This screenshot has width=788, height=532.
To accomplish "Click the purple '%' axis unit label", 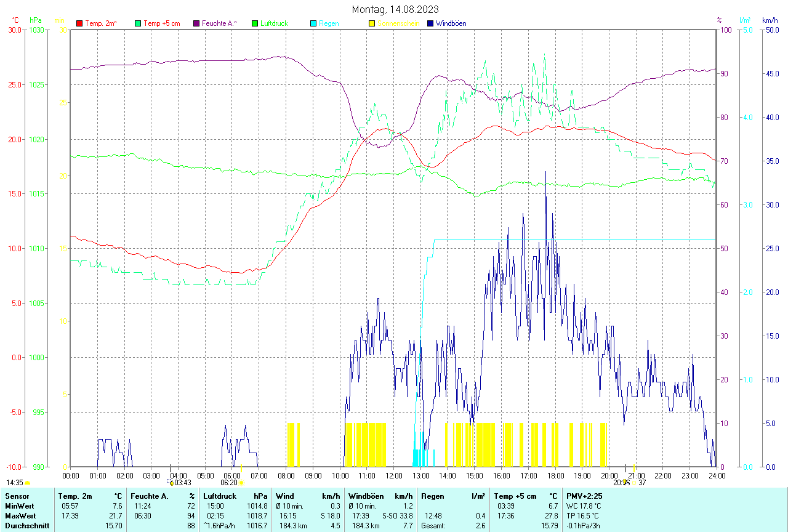I will (719, 20).
